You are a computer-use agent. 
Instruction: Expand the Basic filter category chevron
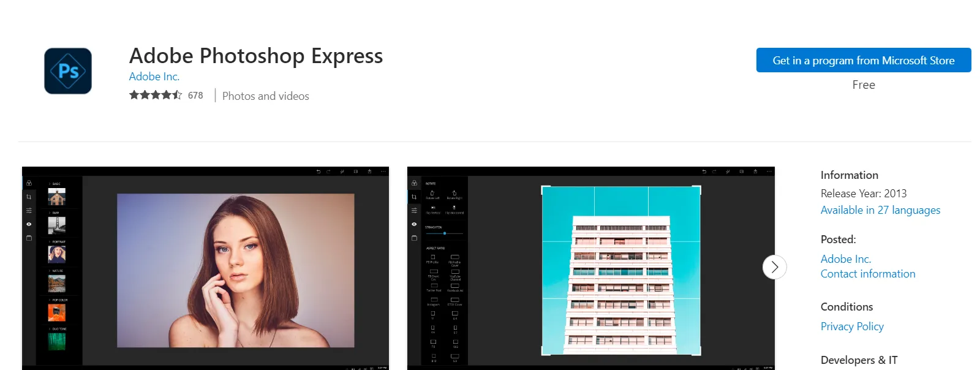click(x=50, y=184)
